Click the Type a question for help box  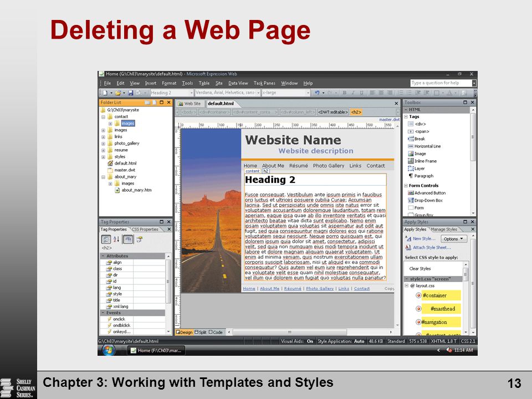click(x=441, y=83)
